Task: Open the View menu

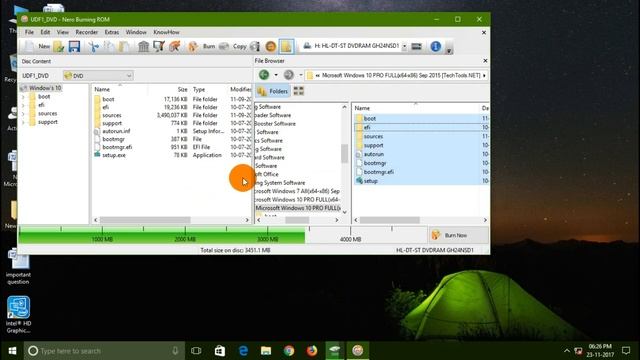Action: pyautogui.click(x=62, y=32)
